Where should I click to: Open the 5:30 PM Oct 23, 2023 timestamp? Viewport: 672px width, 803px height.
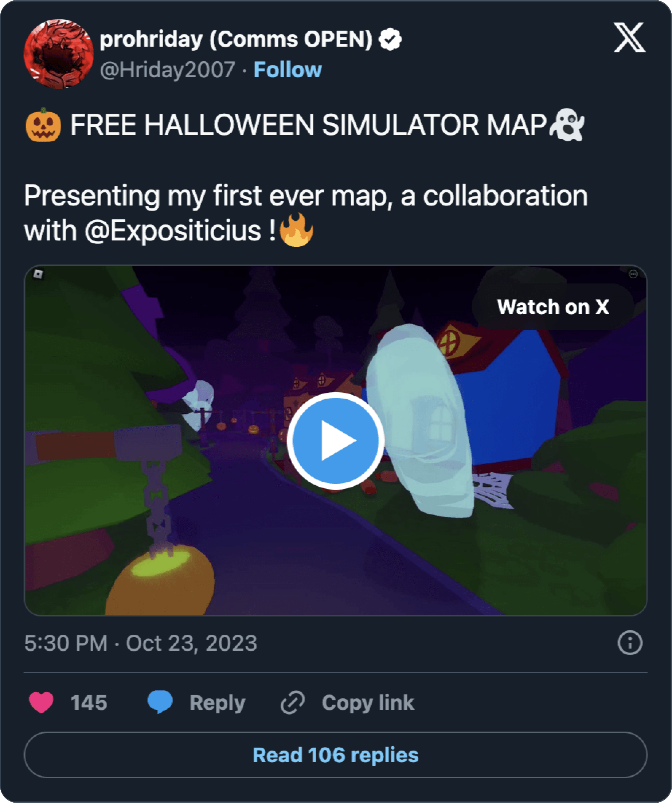[x=141, y=643]
